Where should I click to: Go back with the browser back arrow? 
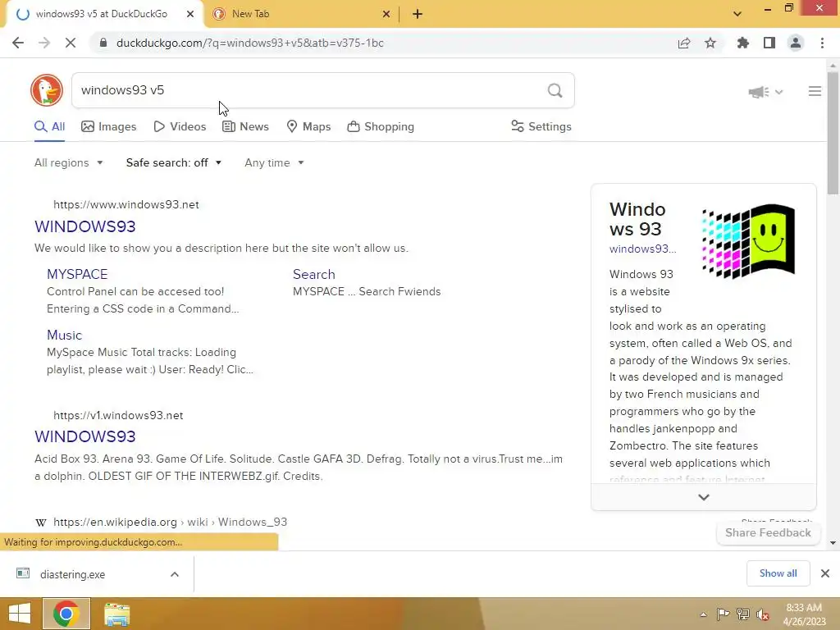18,43
